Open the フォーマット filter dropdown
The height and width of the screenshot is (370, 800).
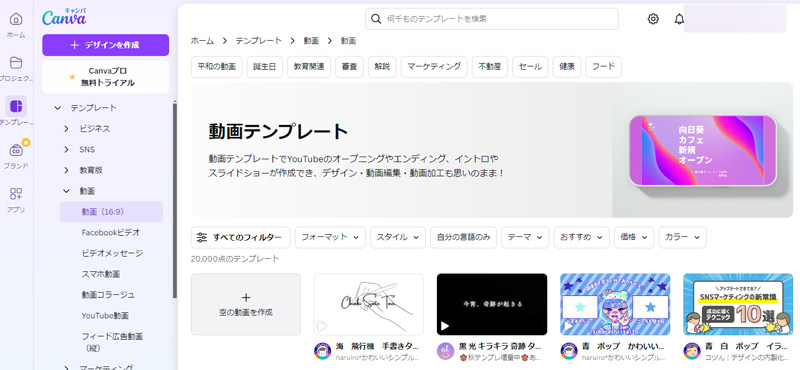click(330, 237)
